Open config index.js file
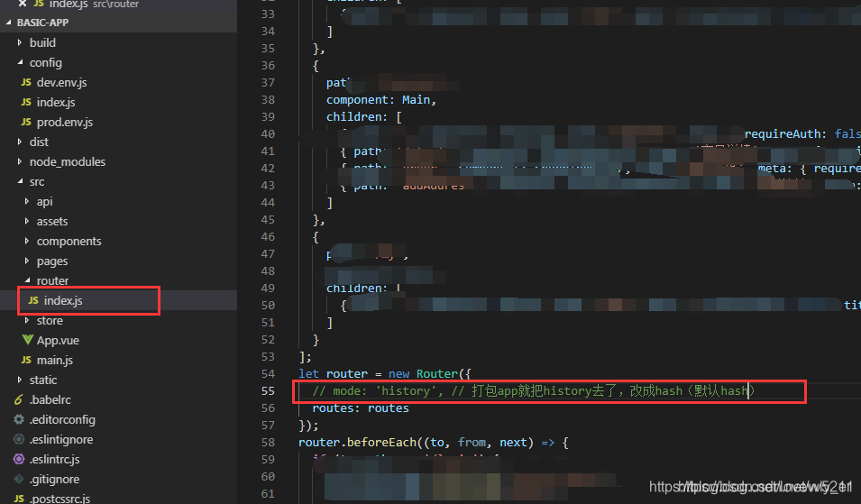The width and height of the screenshot is (861, 504). click(x=56, y=102)
